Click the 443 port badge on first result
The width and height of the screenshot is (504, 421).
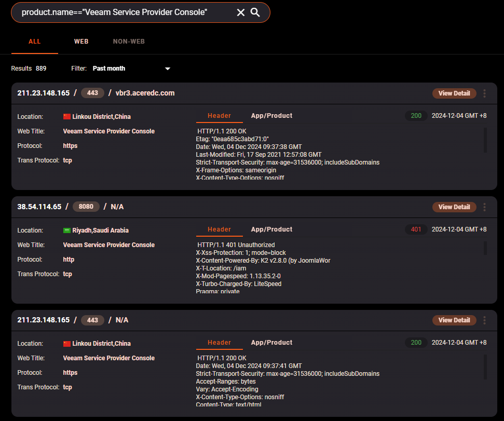[x=92, y=92]
